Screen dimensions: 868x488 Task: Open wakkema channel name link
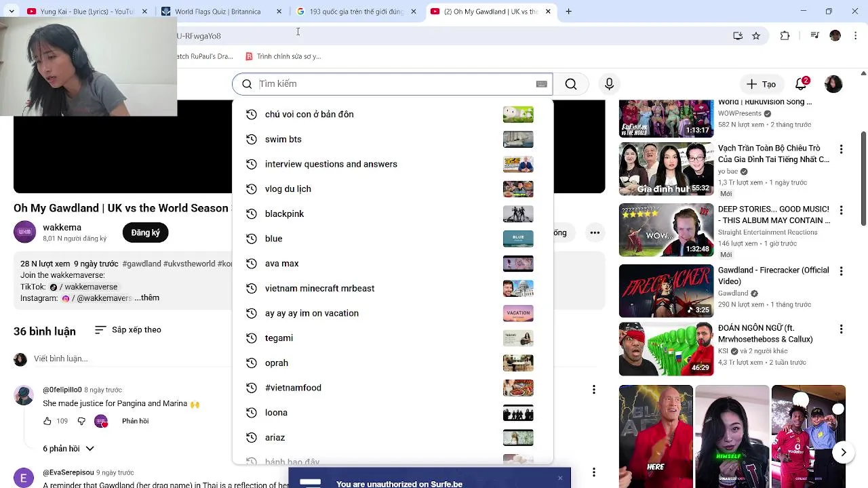[62, 227]
